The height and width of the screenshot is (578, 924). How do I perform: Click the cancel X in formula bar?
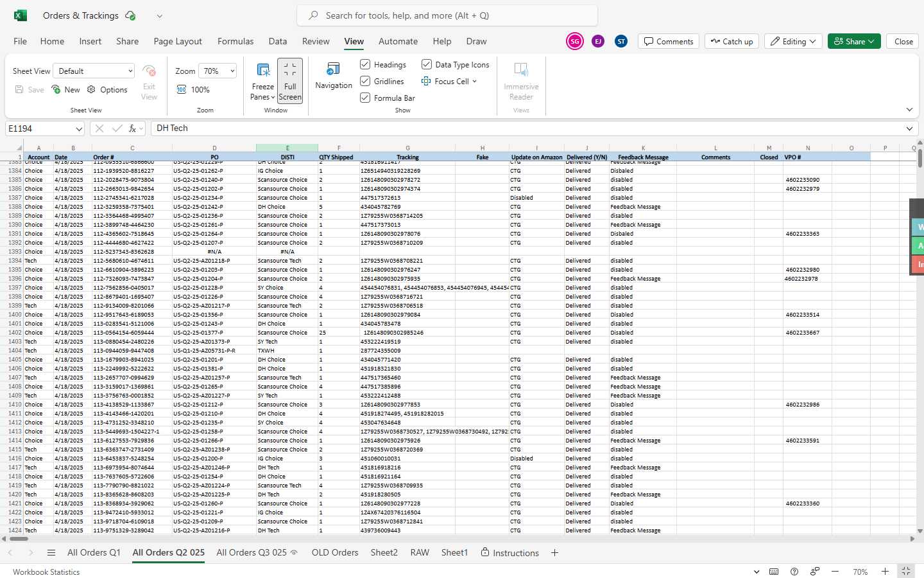pyautogui.click(x=99, y=128)
